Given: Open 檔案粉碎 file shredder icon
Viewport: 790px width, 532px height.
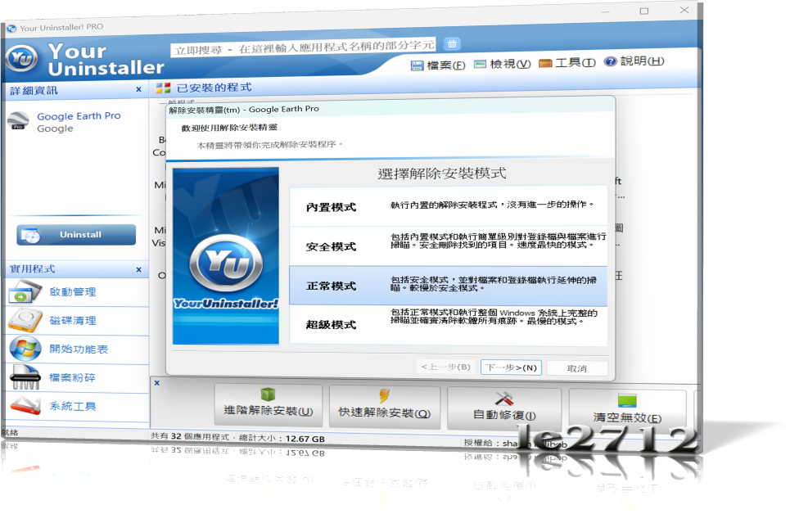Looking at the screenshot, I should click(25, 378).
